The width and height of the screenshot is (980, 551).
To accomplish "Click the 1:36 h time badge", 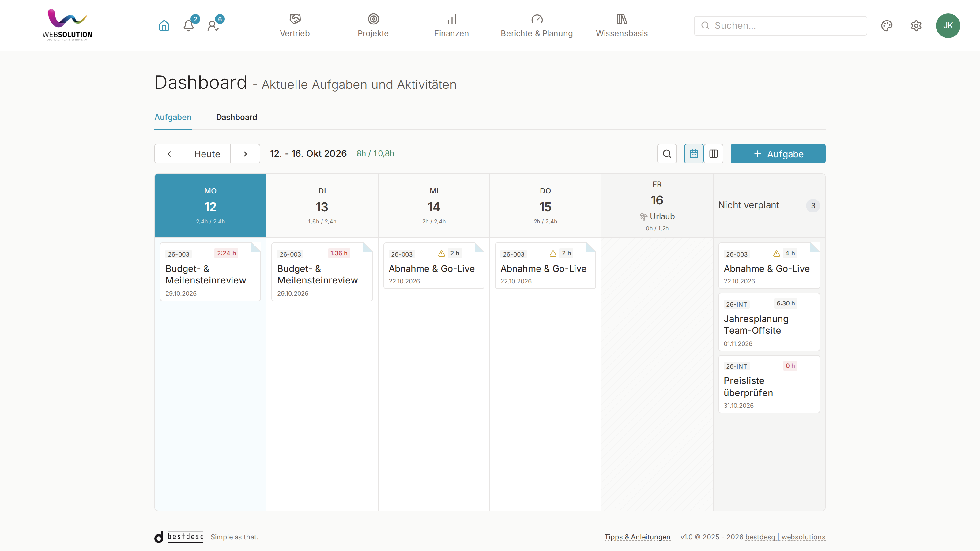I will [x=339, y=253].
